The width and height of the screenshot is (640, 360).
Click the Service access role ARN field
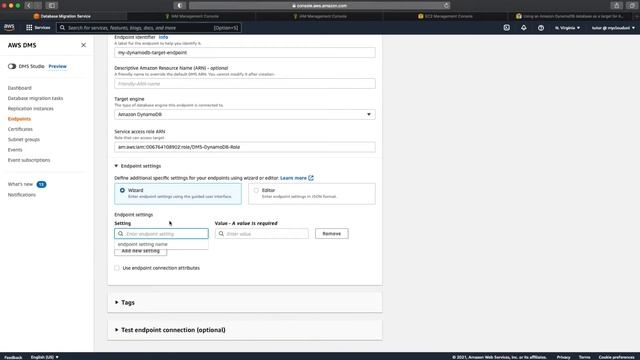244,147
